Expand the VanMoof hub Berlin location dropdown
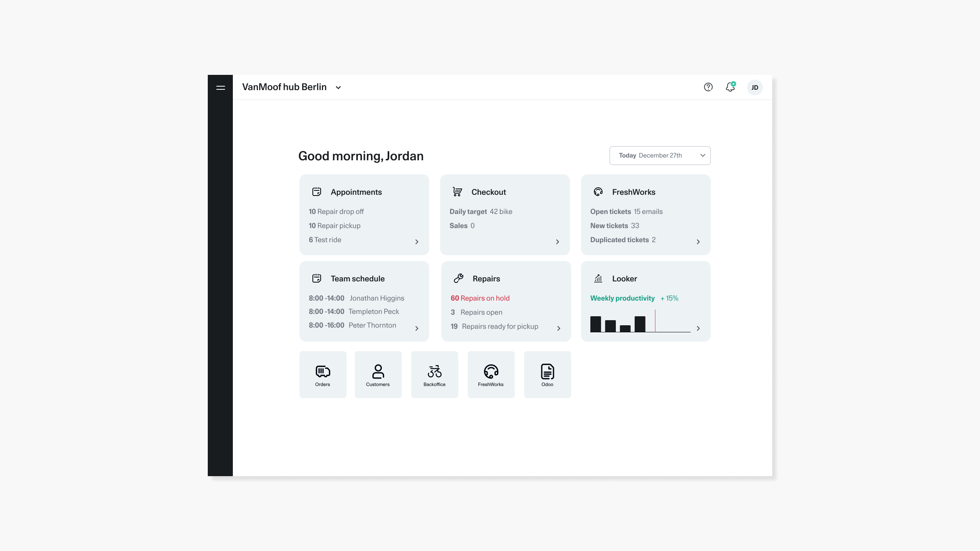The width and height of the screenshot is (980, 551). pos(338,88)
